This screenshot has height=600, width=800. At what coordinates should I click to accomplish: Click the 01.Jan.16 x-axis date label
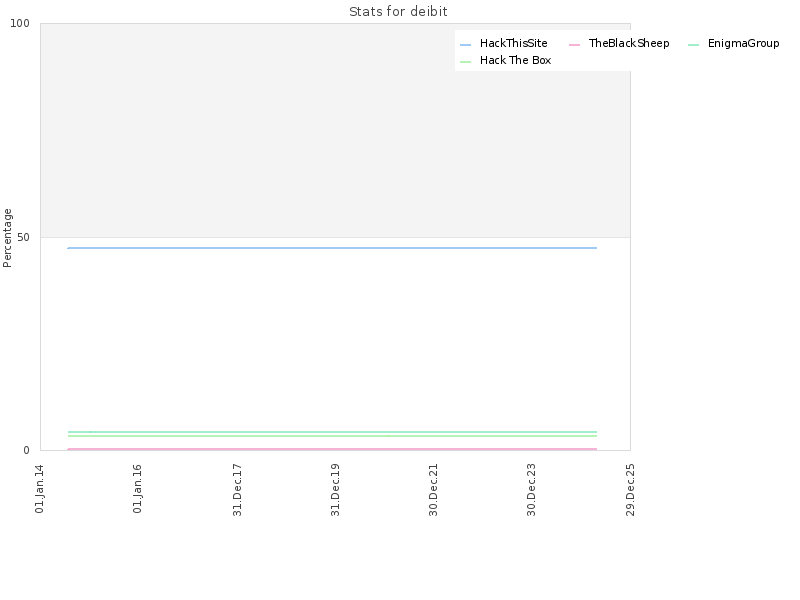137,489
